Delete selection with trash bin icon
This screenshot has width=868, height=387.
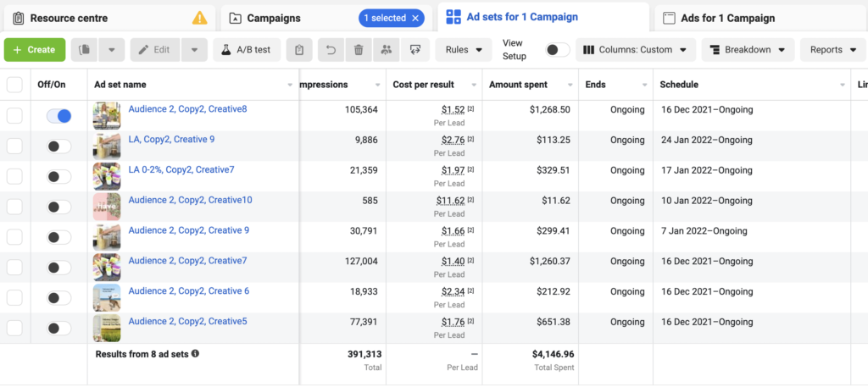[359, 50]
